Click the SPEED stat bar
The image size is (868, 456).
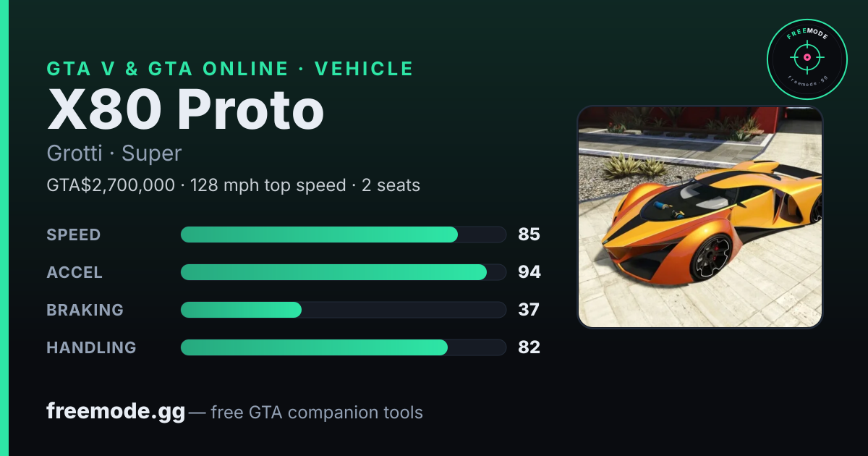click(x=343, y=235)
